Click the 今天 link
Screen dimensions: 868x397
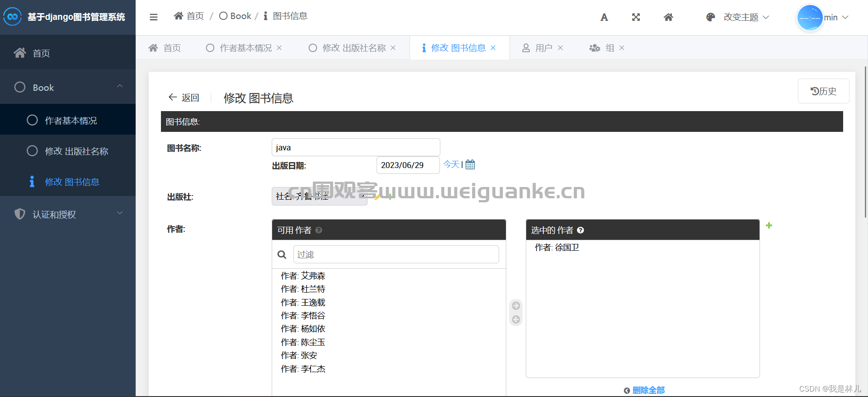pos(451,164)
